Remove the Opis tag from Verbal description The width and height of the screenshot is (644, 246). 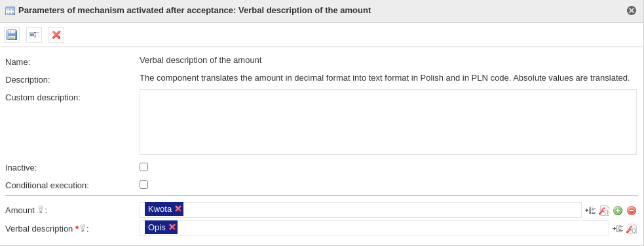tap(172, 227)
